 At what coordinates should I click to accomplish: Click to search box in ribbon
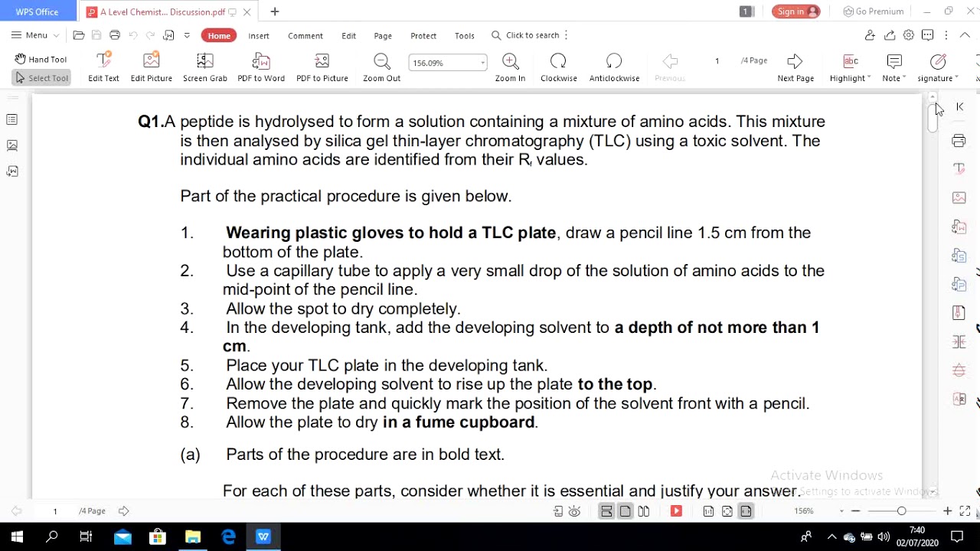point(526,35)
